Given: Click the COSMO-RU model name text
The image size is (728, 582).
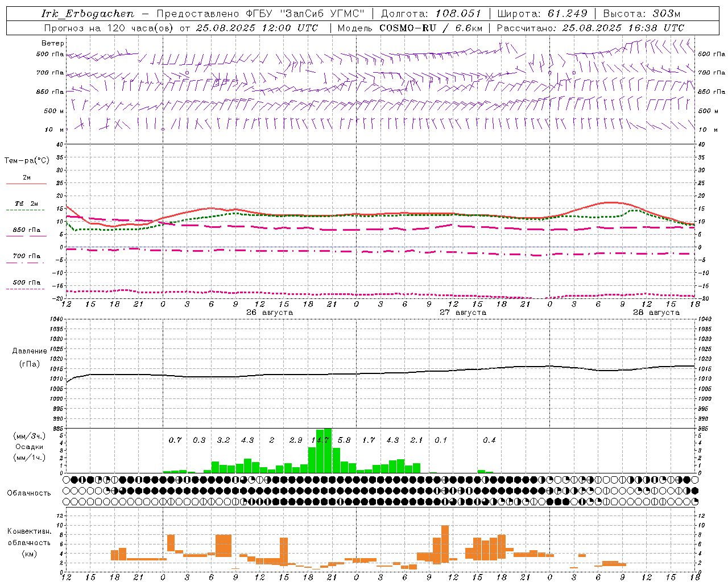Looking at the screenshot, I should coord(408,28).
